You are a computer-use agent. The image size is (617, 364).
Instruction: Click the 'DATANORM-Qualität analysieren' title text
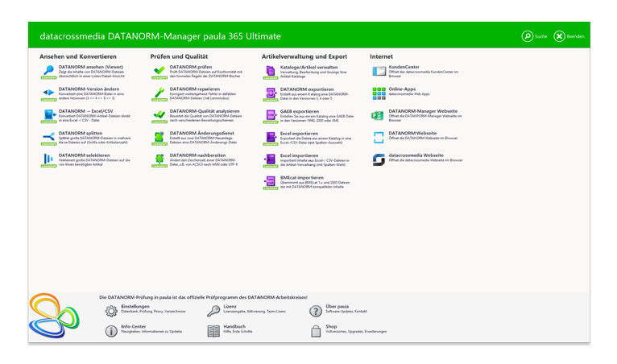point(205,111)
